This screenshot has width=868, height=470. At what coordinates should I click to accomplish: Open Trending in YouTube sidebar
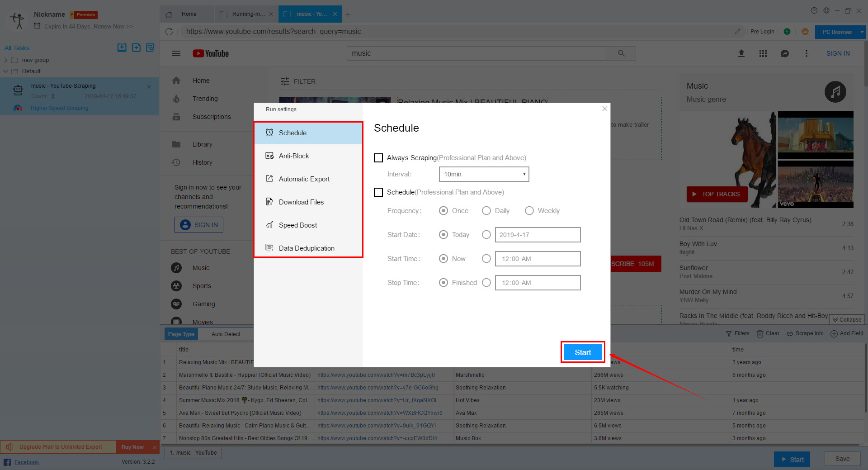[x=205, y=99]
